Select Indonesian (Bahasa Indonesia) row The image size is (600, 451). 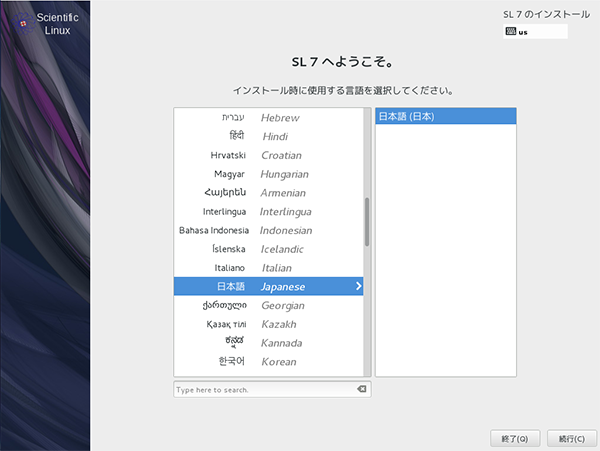[269, 230]
